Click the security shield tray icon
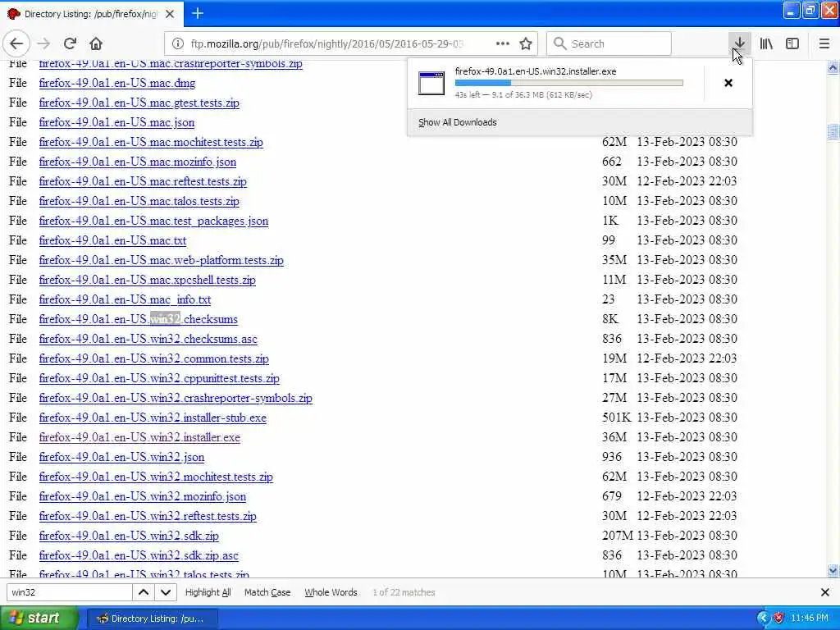Screen dimensions: 840x630 [x=778, y=618]
